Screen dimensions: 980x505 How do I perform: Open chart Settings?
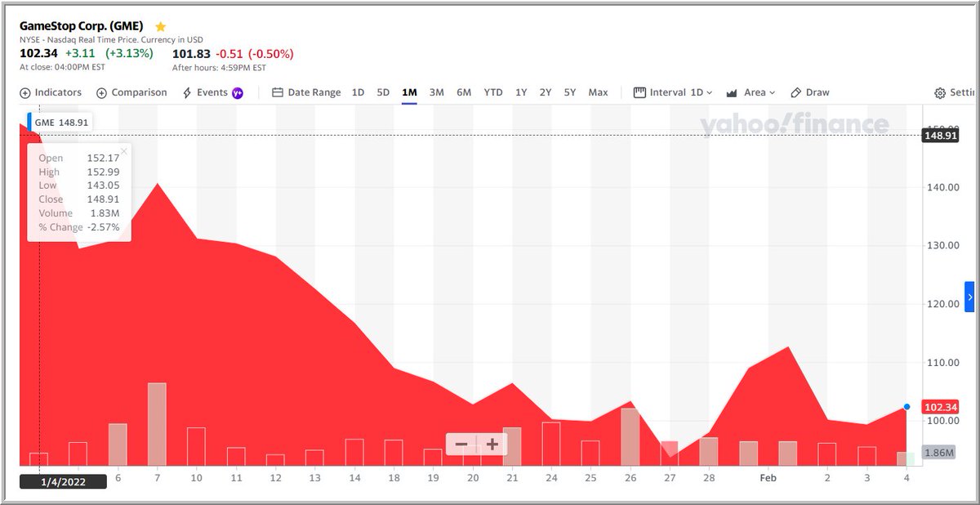coord(955,92)
